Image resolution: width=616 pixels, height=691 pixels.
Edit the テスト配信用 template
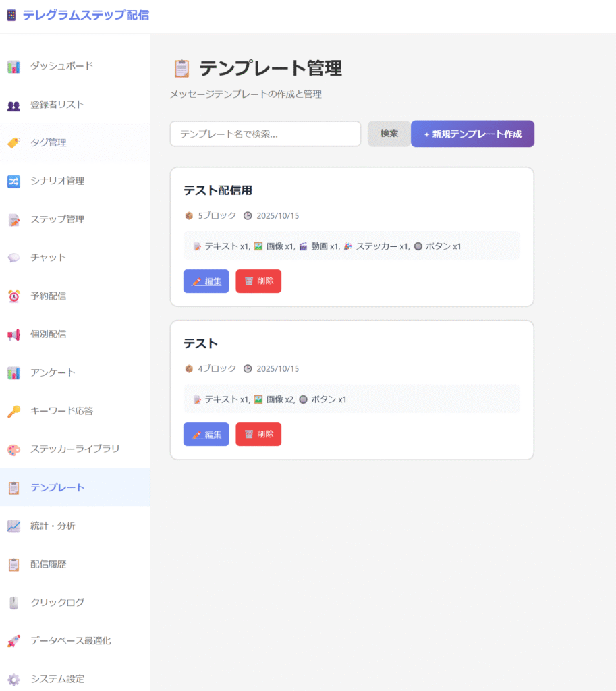[x=206, y=281]
